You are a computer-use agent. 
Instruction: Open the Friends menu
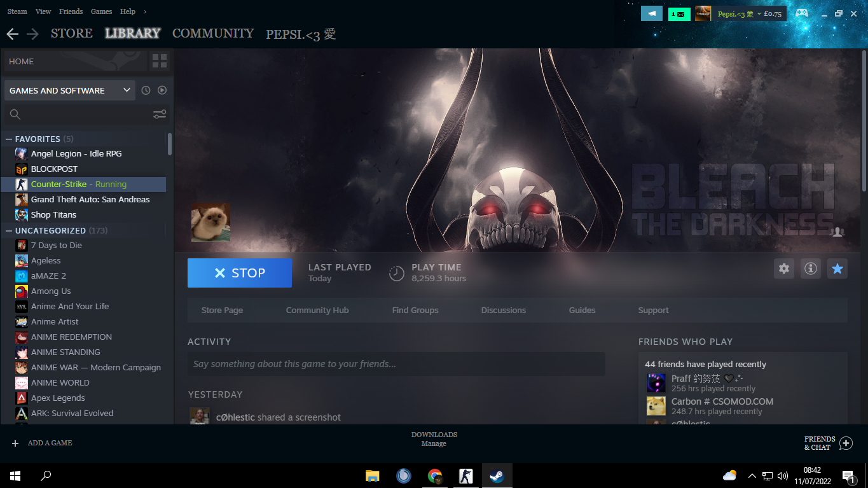(71, 11)
